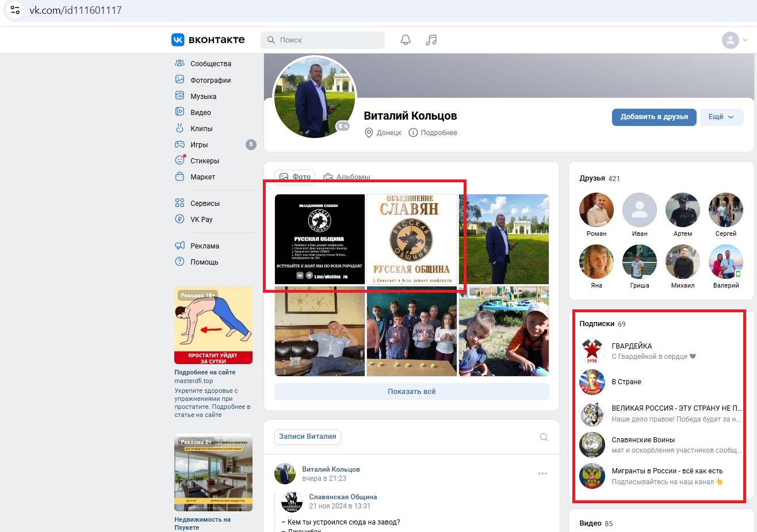Open Славянские Воины community avatar
This screenshot has width=757, height=532.
(x=592, y=445)
